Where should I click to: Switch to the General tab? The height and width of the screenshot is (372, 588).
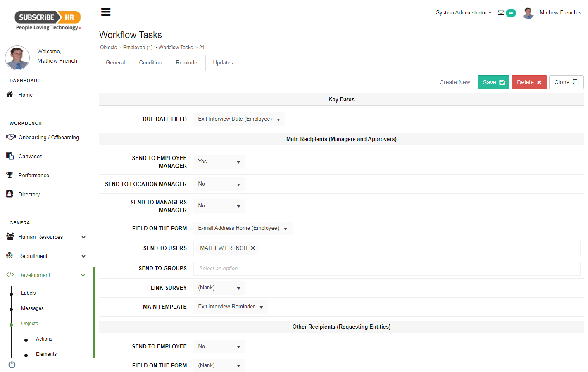click(x=115, y=62)
